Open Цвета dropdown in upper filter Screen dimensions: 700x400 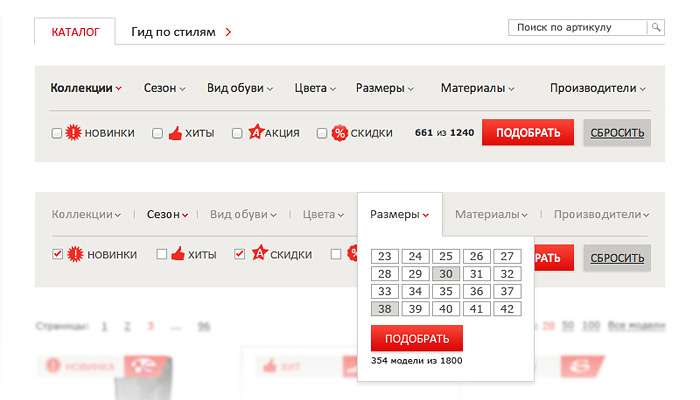(x=315, y=88)
